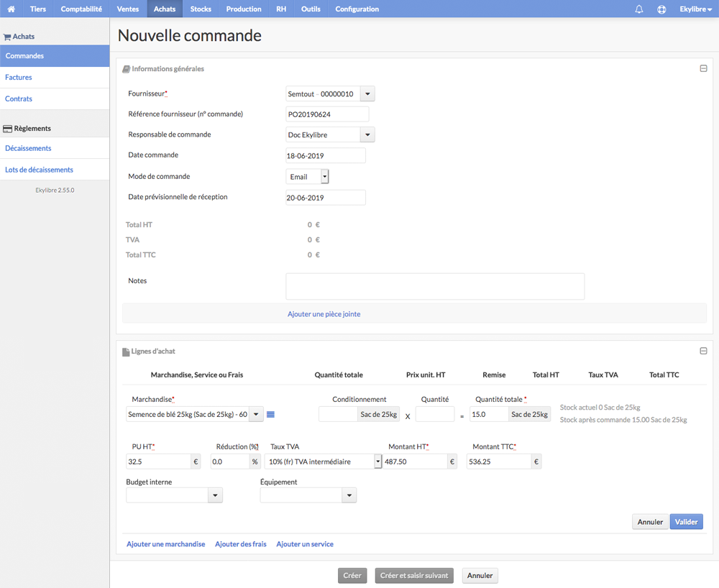Click the Référence fournisseur input field
This screenshot has width=719, height=588.
click(327, 114)
